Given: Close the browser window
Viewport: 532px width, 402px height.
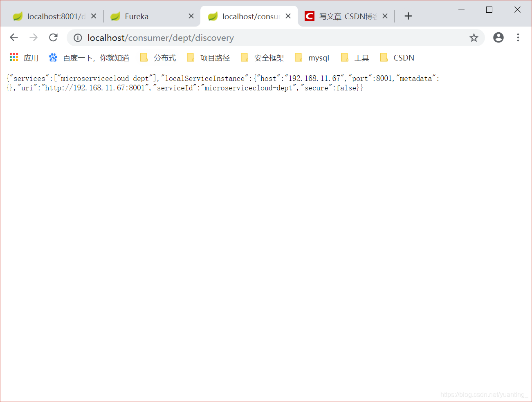Looking at the screenshot, I should (x=517, y=9).
